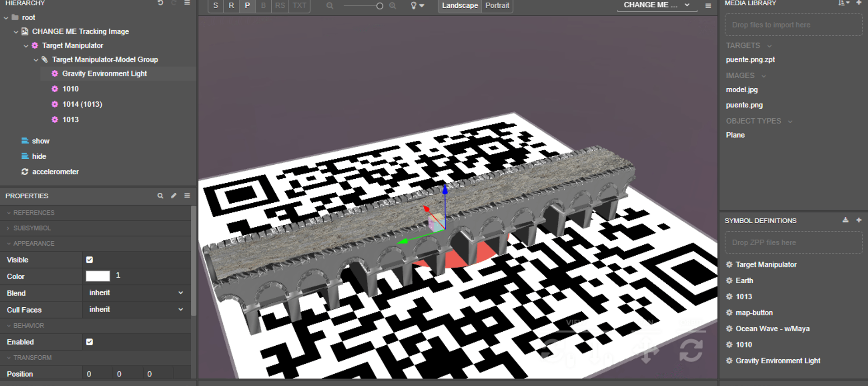Click the root folder icon
This screenshot has width=868, height=386.
[x=15, y=17]
